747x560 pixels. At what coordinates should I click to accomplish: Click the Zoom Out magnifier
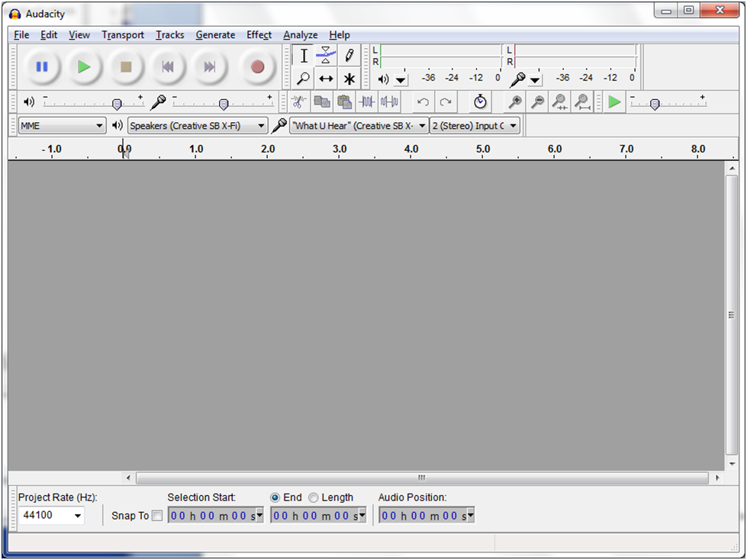point(537,102)
